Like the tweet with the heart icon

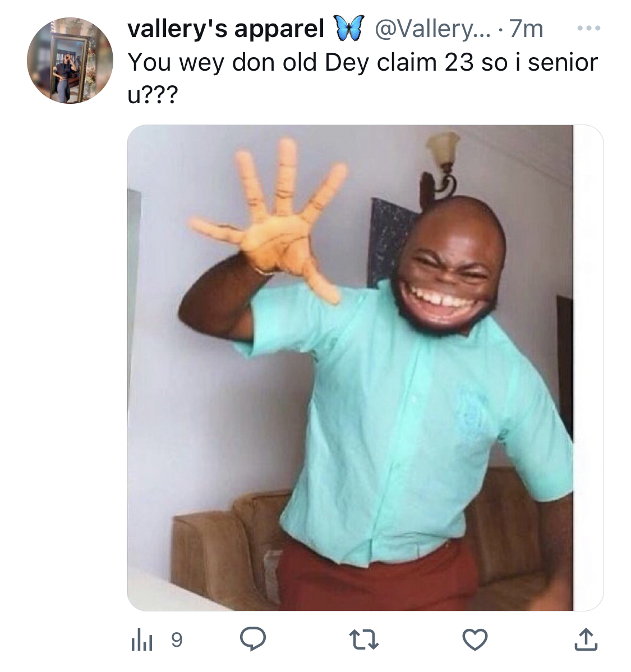[x=475, y=639]
